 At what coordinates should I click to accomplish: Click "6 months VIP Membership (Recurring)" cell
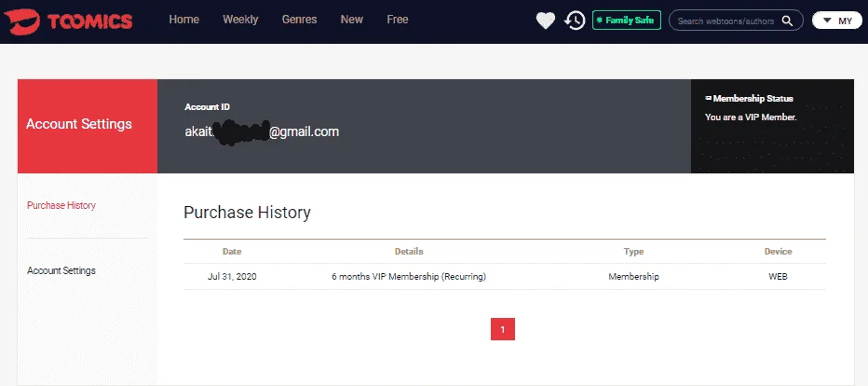[x=409, y=276]
